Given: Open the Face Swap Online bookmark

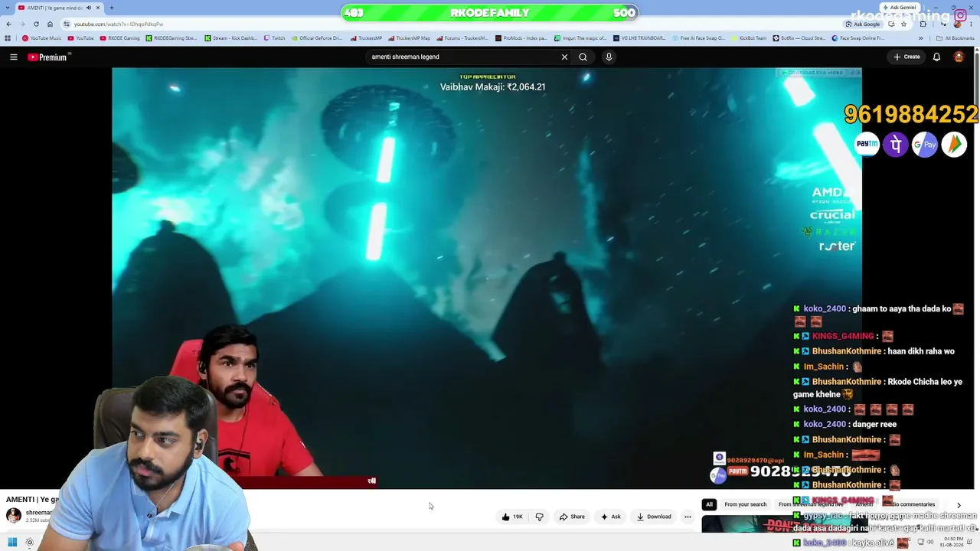Looking at the screenshot, I should point(858,37).
